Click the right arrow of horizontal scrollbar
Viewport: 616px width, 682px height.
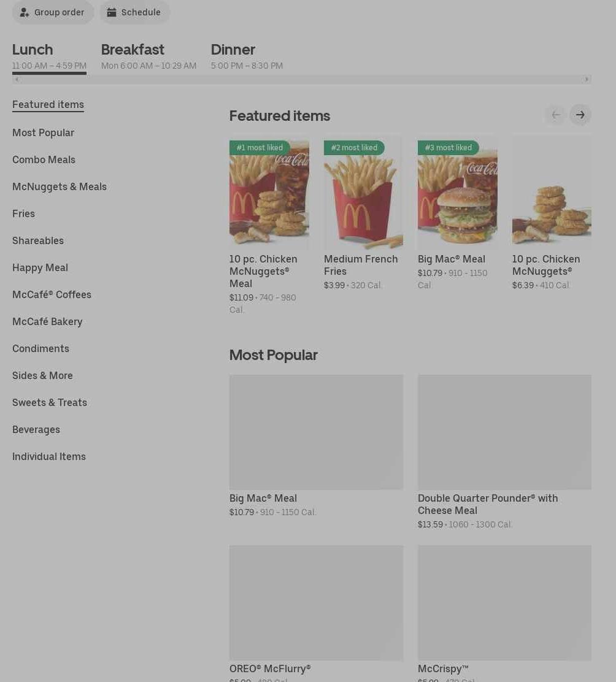click(587, 79)
